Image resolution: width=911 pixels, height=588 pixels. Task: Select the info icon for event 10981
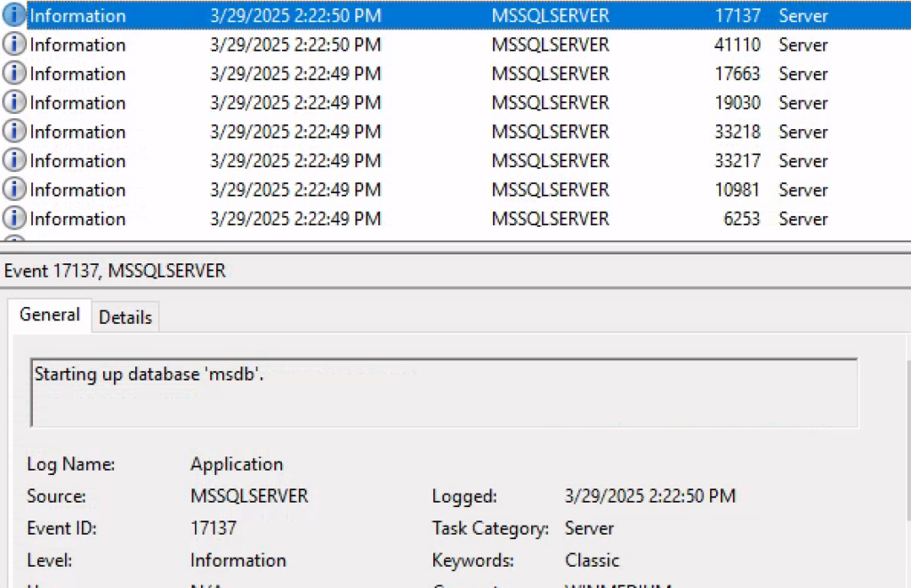tap(14, 189)
